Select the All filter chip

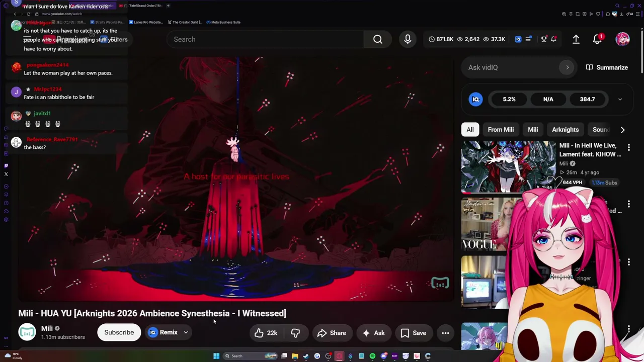pos(470,130)
